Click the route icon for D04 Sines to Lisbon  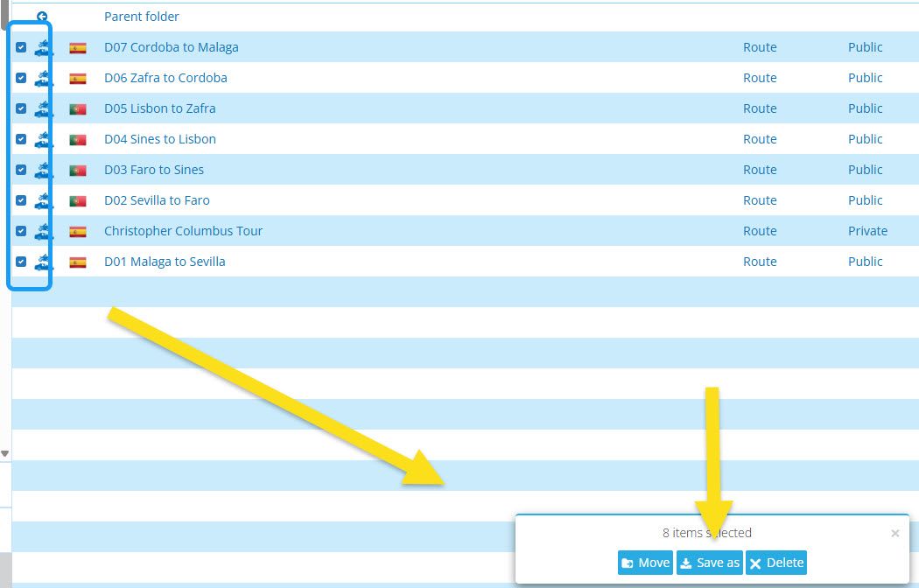44,139
